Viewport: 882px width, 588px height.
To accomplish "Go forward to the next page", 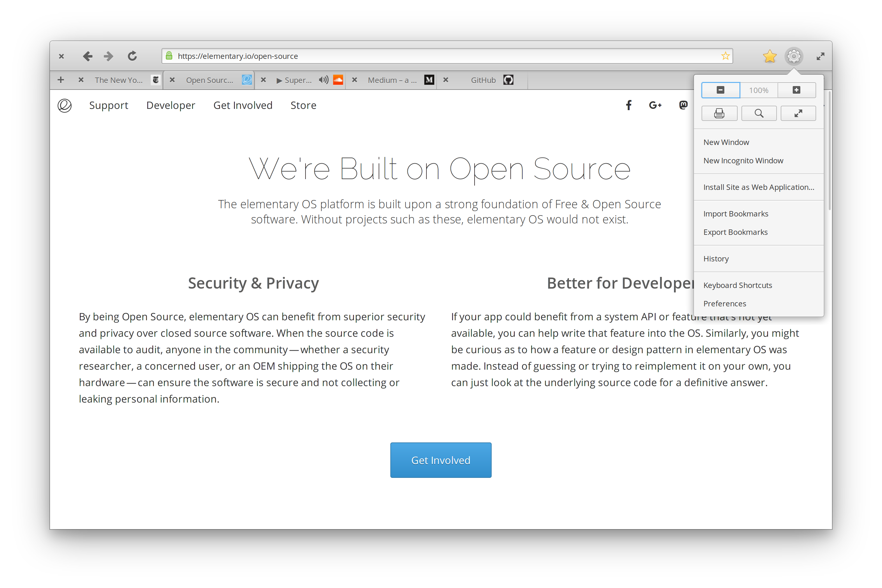I will tap(108, 56).
